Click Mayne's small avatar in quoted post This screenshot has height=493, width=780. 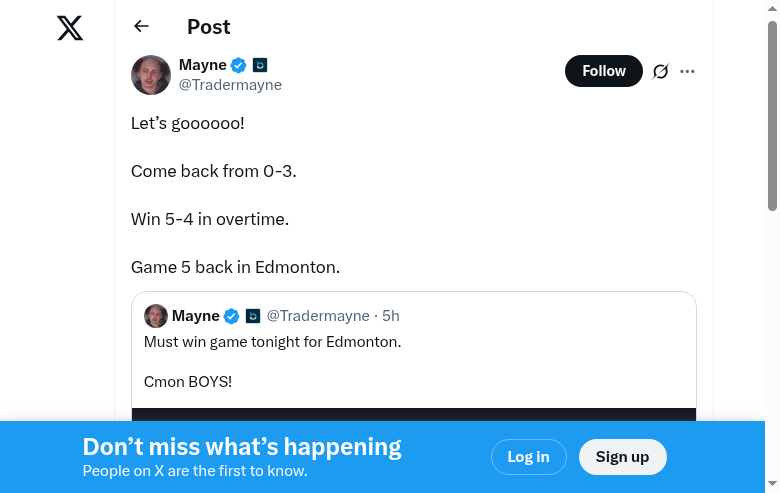[x=156, y=316]
